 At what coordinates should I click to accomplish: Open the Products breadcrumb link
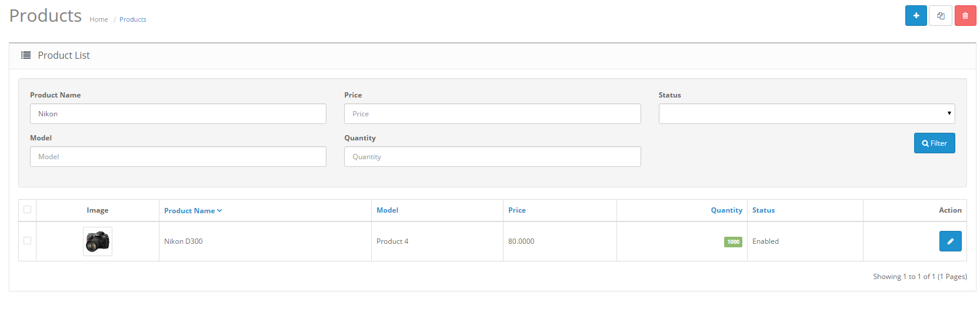click(133, 19)
